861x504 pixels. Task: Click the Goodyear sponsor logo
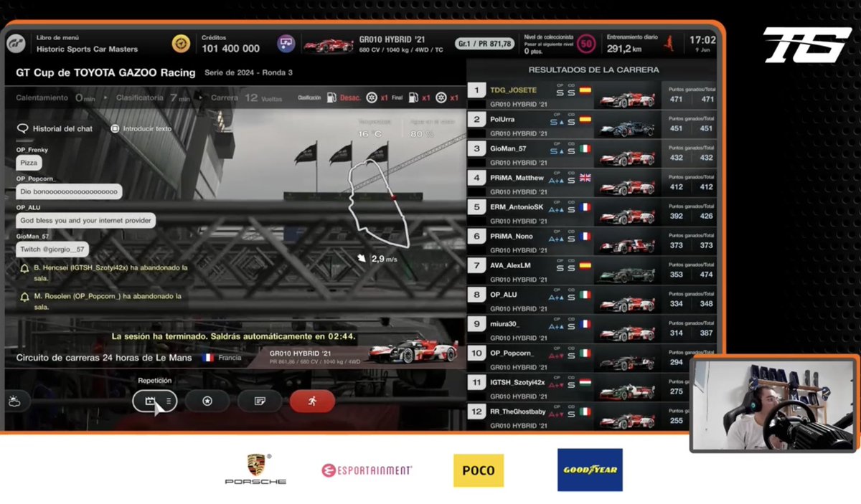[590, 470]
